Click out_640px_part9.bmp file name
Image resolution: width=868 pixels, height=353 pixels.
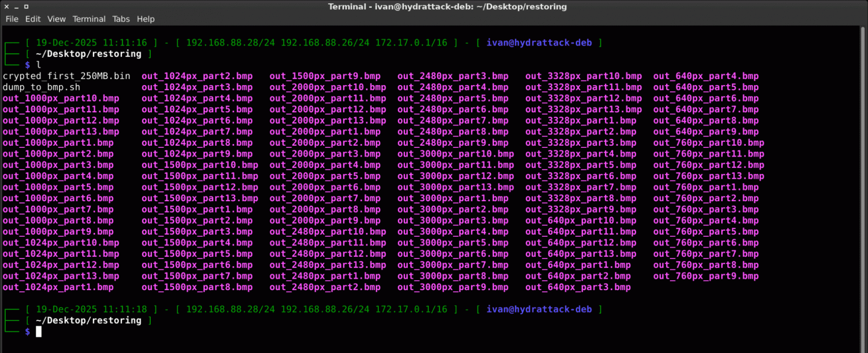pos(706,132)
